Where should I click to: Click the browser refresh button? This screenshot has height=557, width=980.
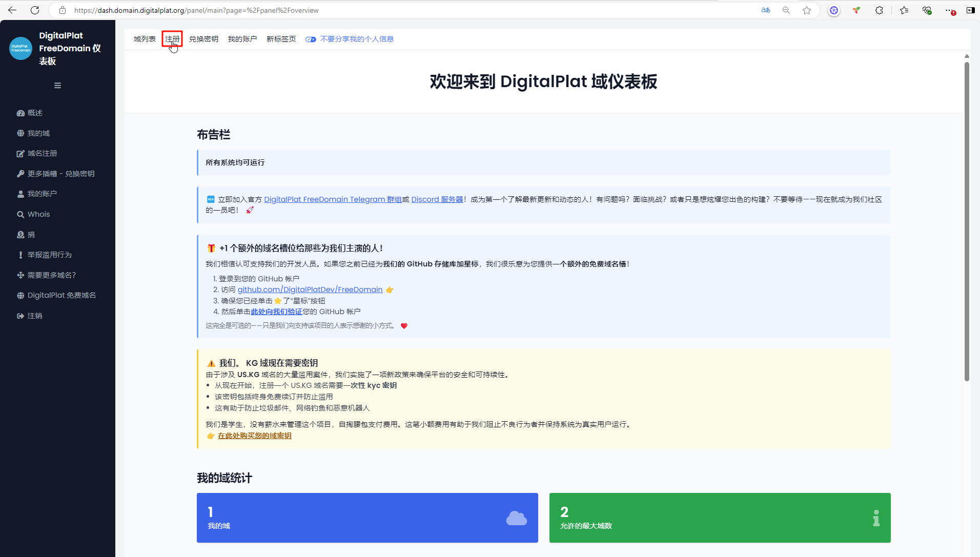35,10
